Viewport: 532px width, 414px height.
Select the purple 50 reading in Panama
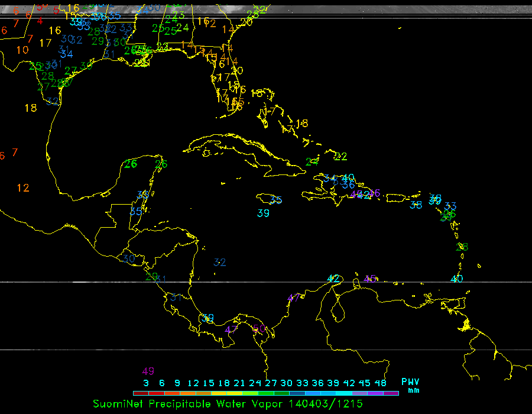[x=258, y=329]
